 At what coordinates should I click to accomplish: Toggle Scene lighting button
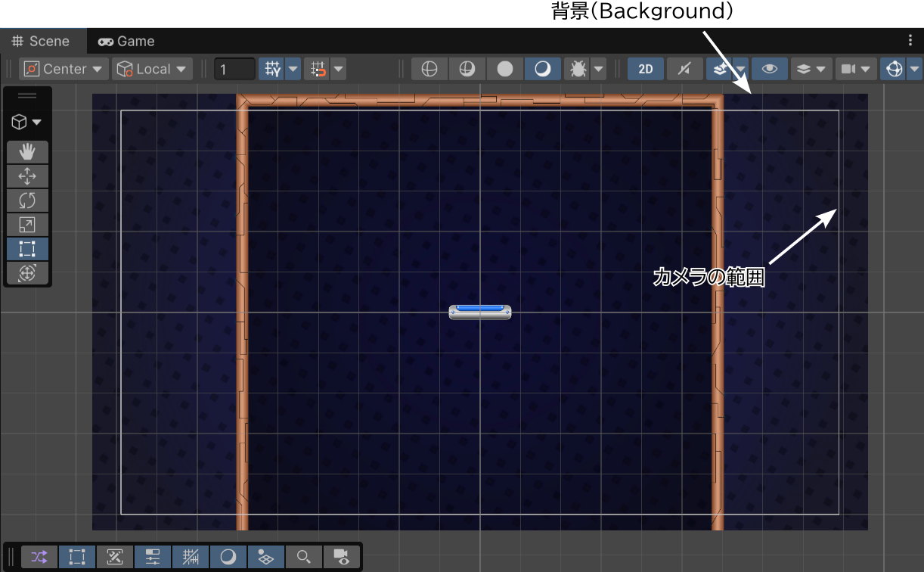685,69
